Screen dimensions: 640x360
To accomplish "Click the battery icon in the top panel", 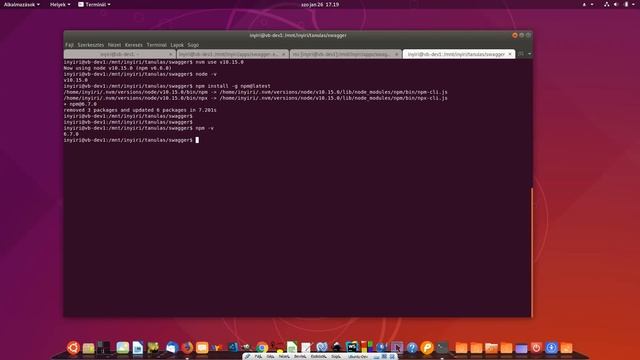I will (x=627, y=4).
